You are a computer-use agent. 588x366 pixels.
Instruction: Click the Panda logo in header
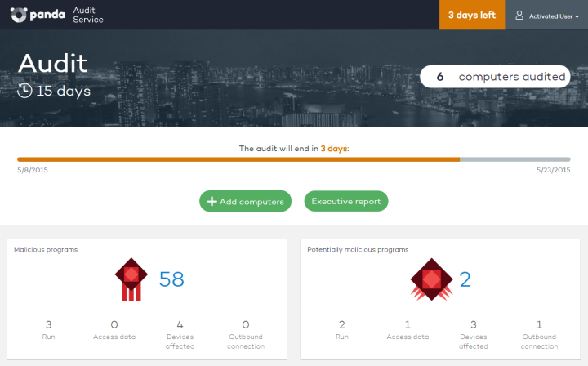click(x=41, y=15)
